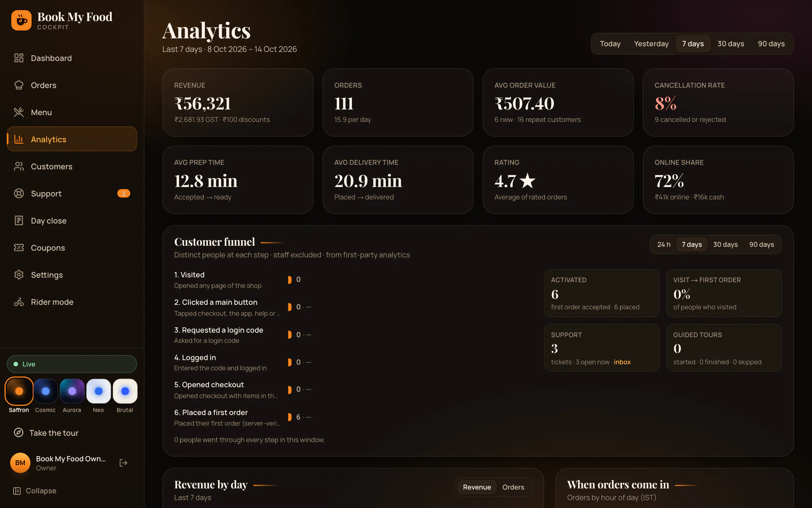Image resolution: width=812 pixels, height=508 pixels.
Task: Switch the date range to Yesterday
Action: [651, 44]
